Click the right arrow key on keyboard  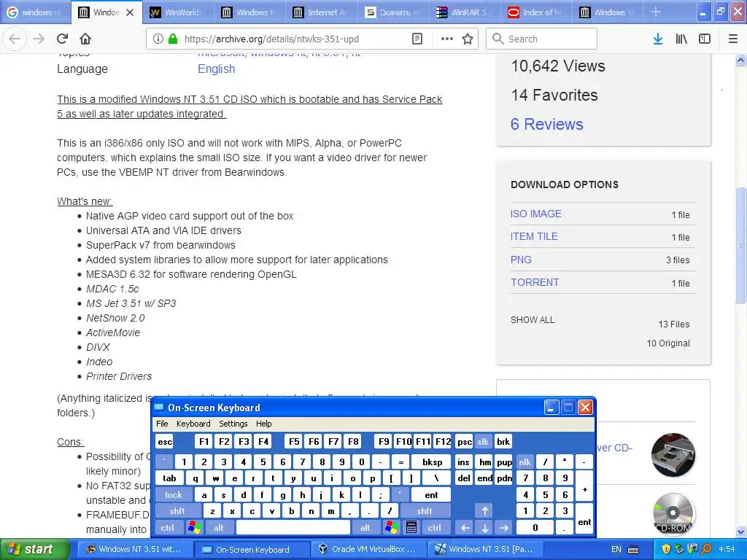pyautogui.click(x=504, y=527)
